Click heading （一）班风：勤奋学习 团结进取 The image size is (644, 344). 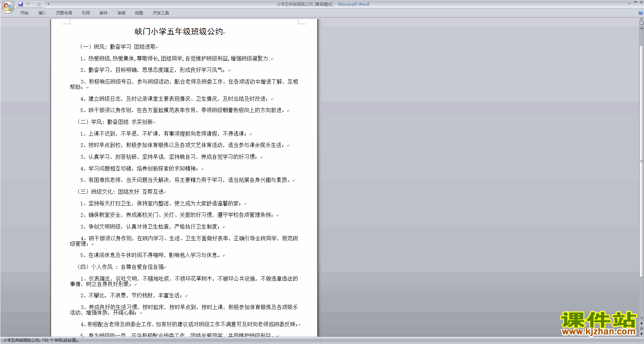[x=118, y=47]
